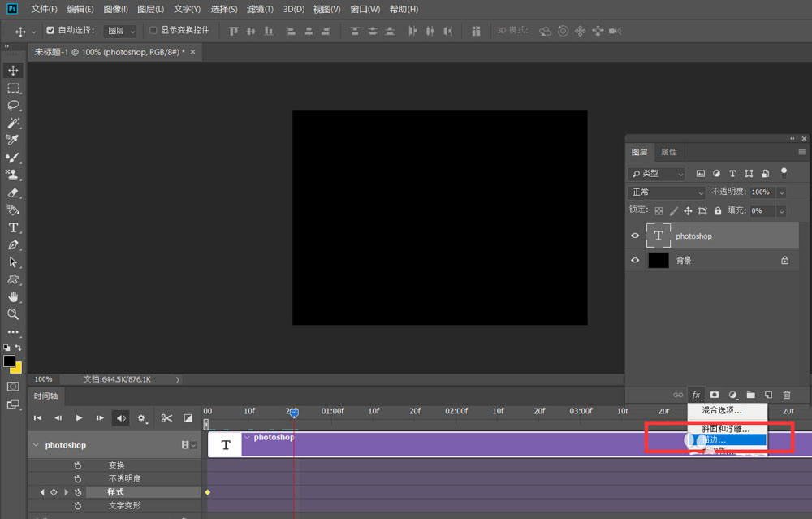Choose the Hand tool
The image size is (812, 519).
tap(13, 297)
